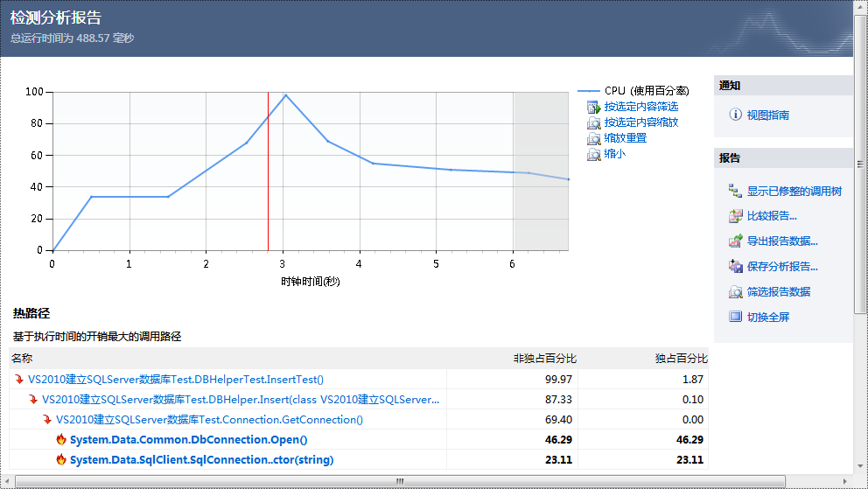Click the zoom out icon beside 缩小
Image resolution: width=868 pixels, height=489 pixels.
pos(593,154)
